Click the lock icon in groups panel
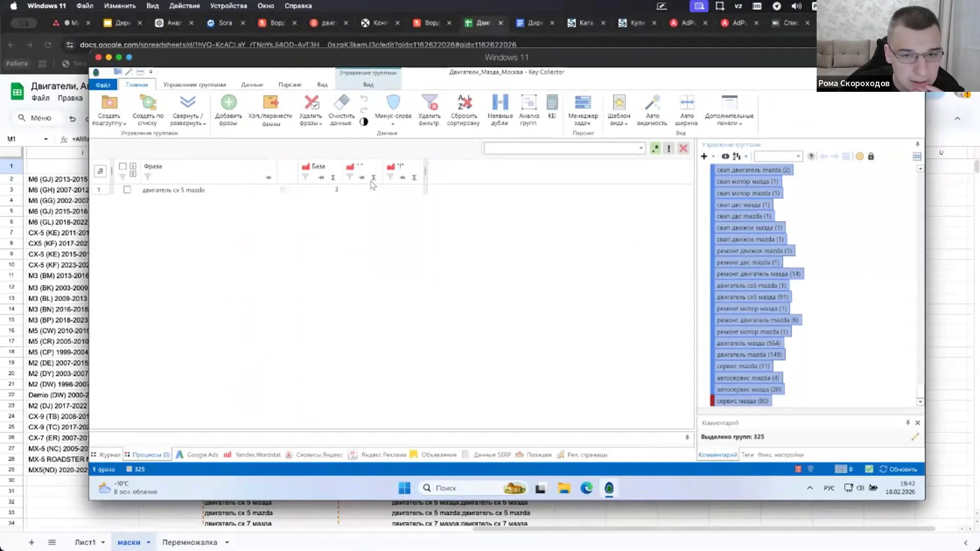This screenshot has width=980, height=551. 871,156
